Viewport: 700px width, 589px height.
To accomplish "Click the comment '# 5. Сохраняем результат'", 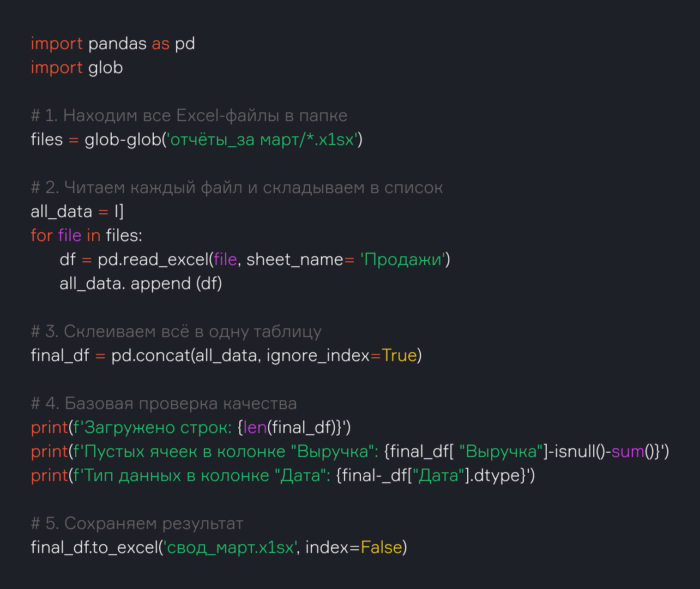I will click(x=137, y=524).
